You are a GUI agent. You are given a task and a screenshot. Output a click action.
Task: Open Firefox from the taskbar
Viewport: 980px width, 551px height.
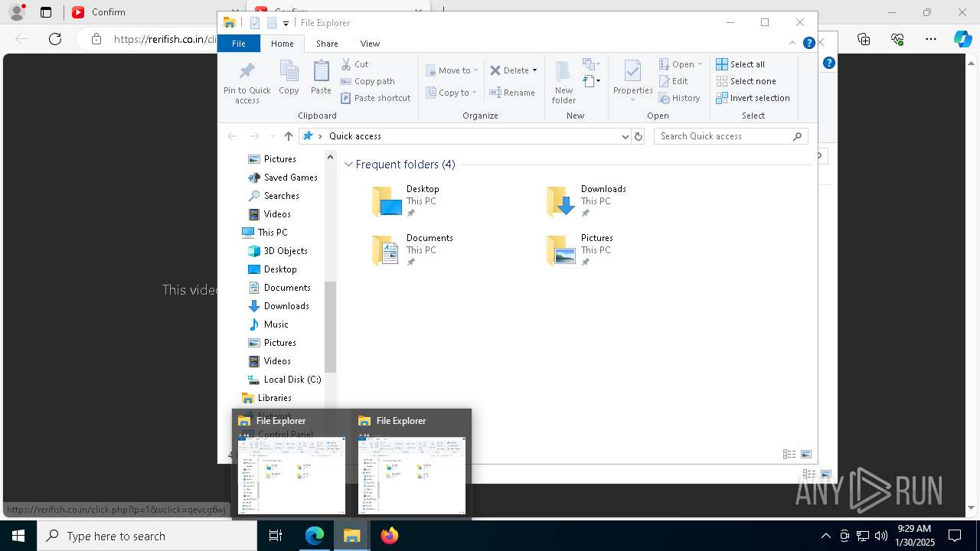[389, 536]
